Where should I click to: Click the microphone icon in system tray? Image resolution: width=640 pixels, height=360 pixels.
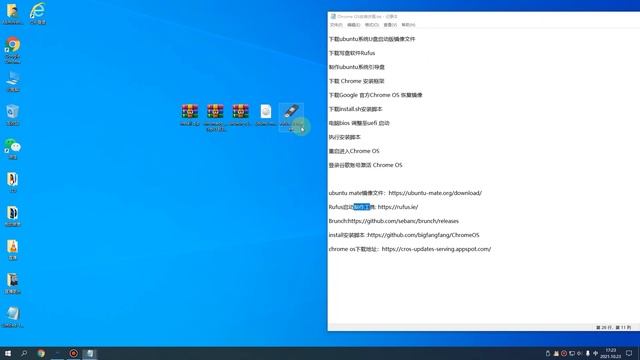(587, 353)
